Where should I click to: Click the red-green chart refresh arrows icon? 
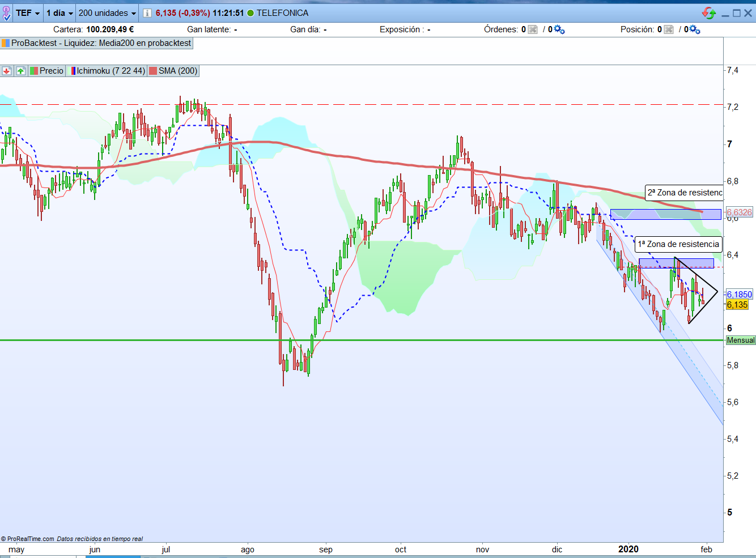pos(709,13)
